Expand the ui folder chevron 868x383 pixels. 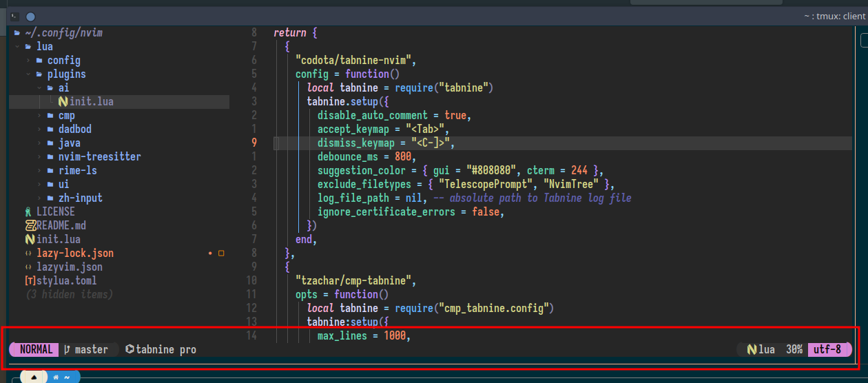[x=39, y=184]
